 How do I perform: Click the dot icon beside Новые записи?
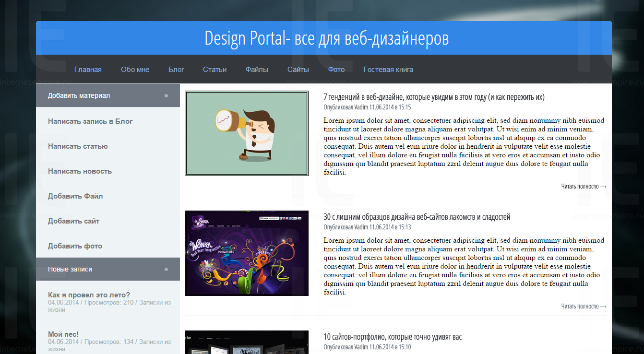(167, 269)
